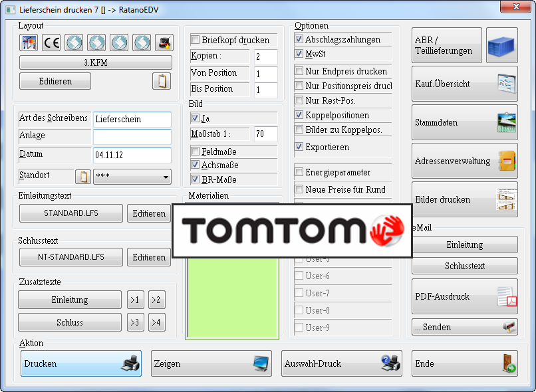Viewport: 536px width, 392px height.
Task: Click the Maßstab 1 : value field
Action: click(x=266, y=134)
